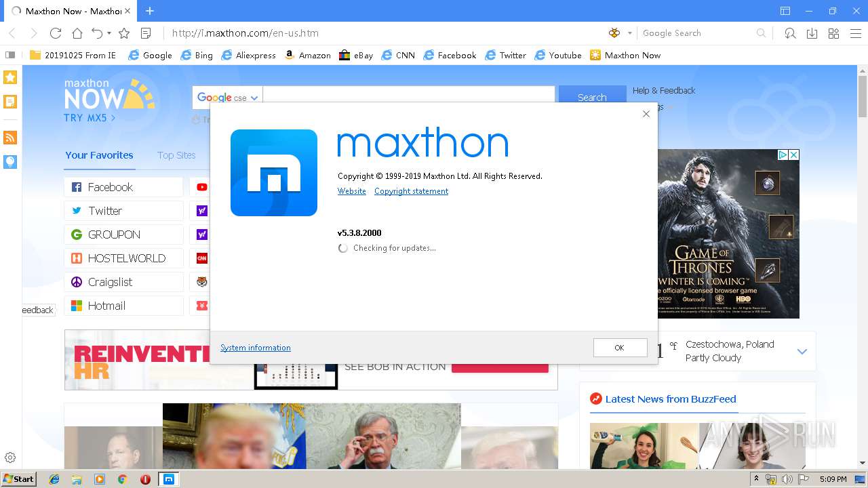Screen dimensions: 868x488
Task: Launch Internet Explorer from taskbar
Action: click(54, 479)
